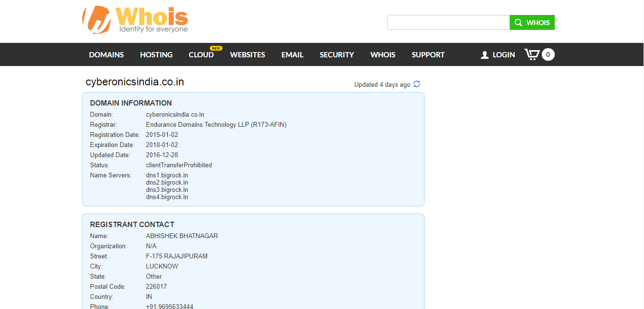This screenshot has width=644, height=309.
Task: Click the Country value IN
Action: coord(149,296)
